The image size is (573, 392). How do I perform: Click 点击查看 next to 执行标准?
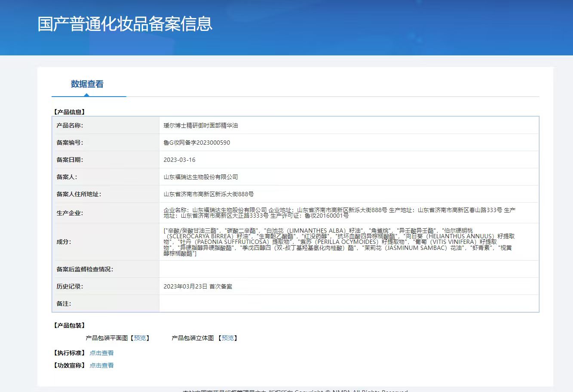[101, 353]
